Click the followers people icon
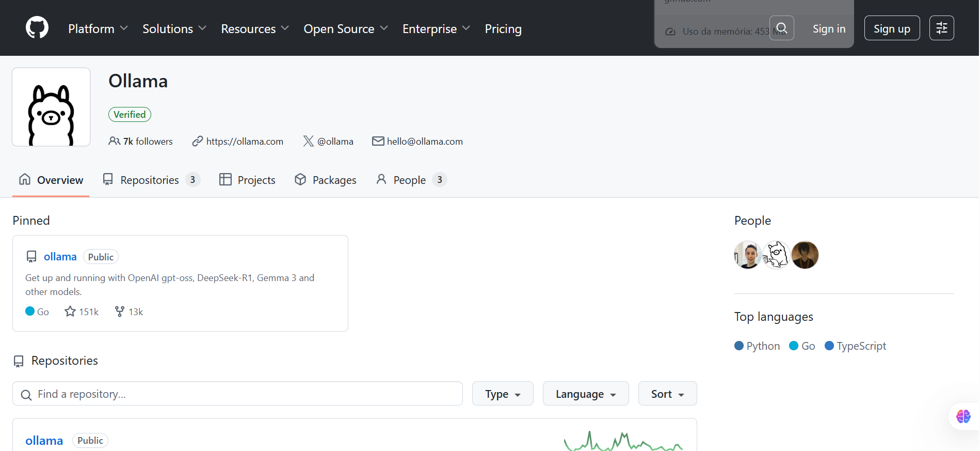The image size is (980, 451). pyautogui.click(x=114, y=141)
